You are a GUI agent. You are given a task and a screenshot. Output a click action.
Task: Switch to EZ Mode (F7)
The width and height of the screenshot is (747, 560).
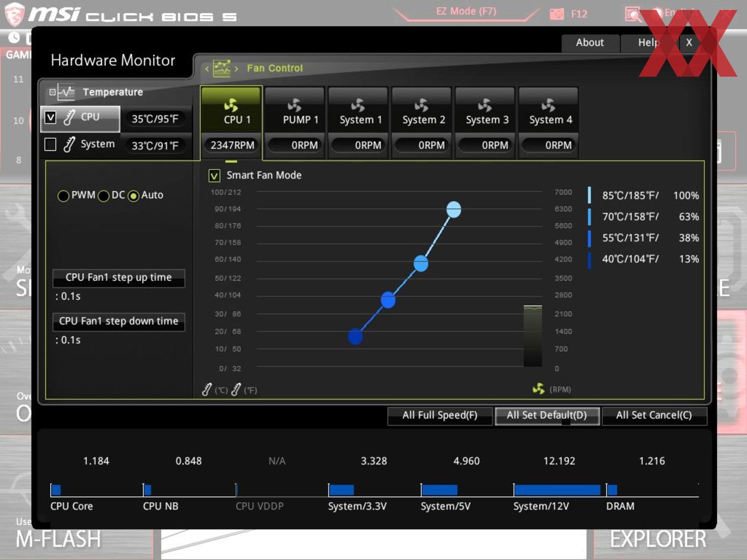tap(466, 12)
